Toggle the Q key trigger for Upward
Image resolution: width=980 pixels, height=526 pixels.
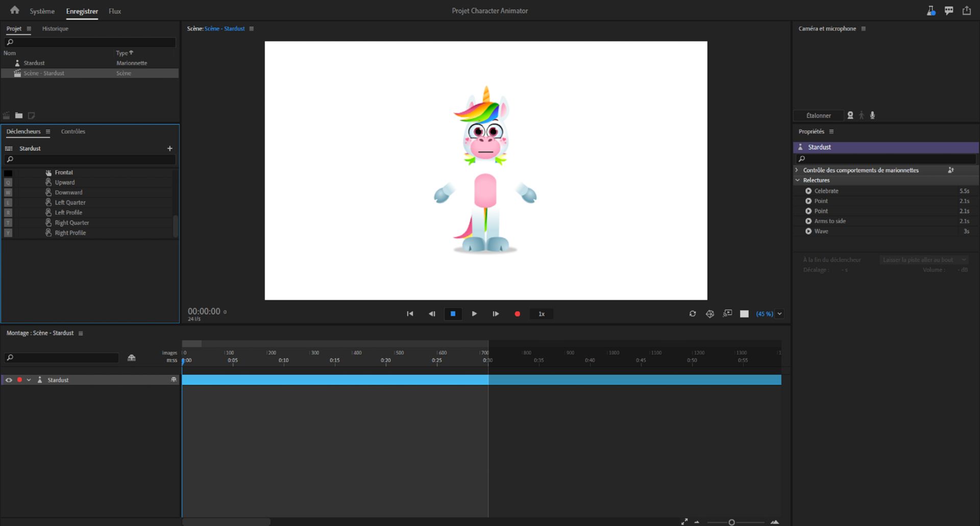click(x=8, y=183)
